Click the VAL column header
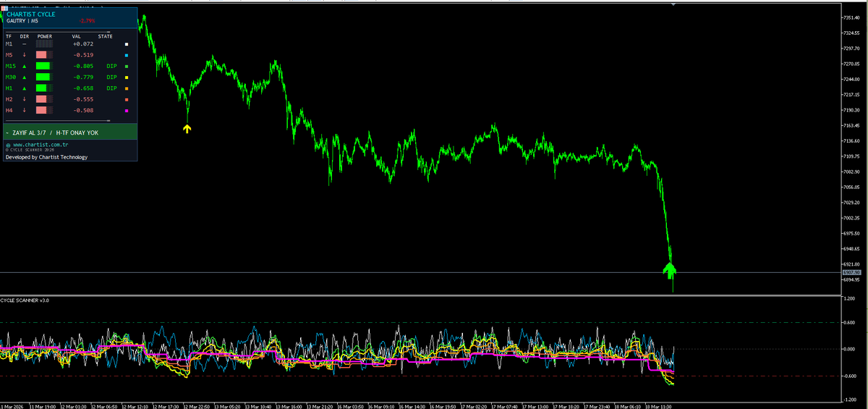The image size is (868, 409). click(x=77, y=35)
